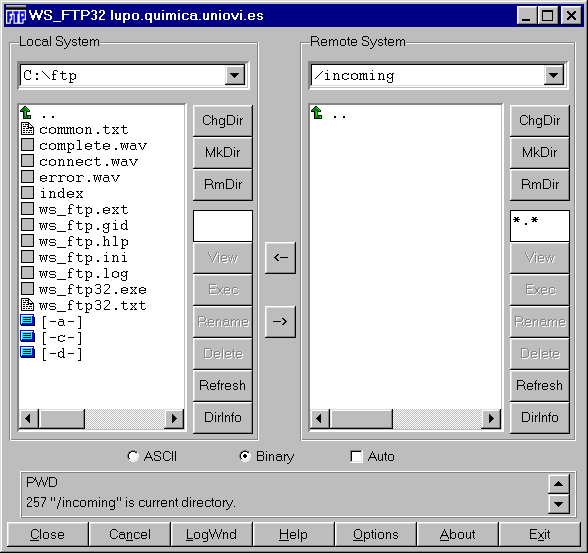The width and height of the screenshot is (588, 553).
Task: Click the log message scroll up arrow
Action: point(559,484)
